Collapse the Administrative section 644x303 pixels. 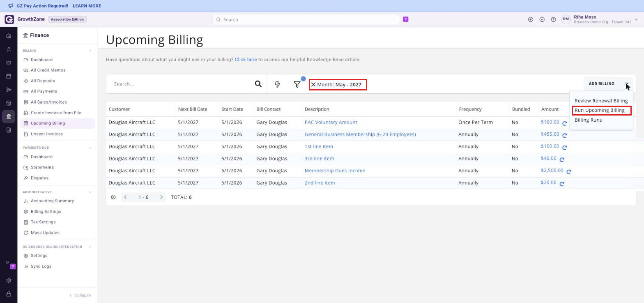coord(90,192)
